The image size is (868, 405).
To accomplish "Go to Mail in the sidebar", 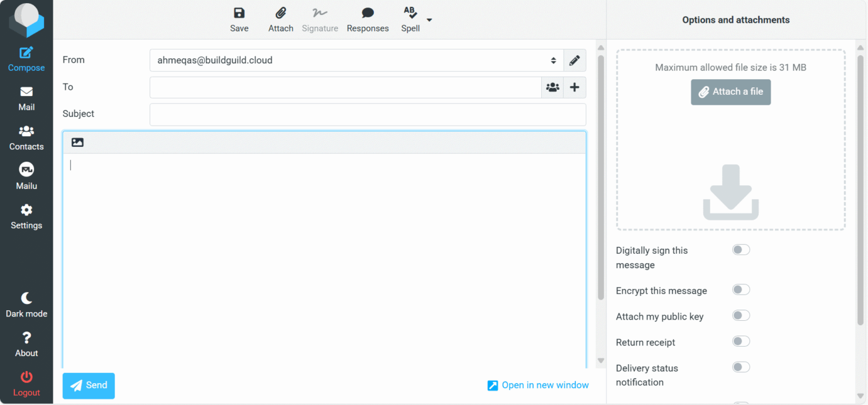I will pos(26,98).
